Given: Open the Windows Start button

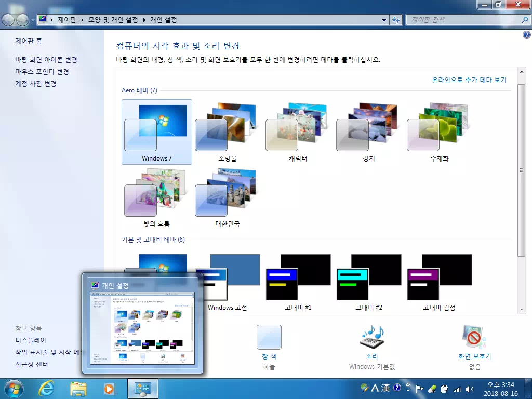Looking at the screenshot, I should coord(14,389).
